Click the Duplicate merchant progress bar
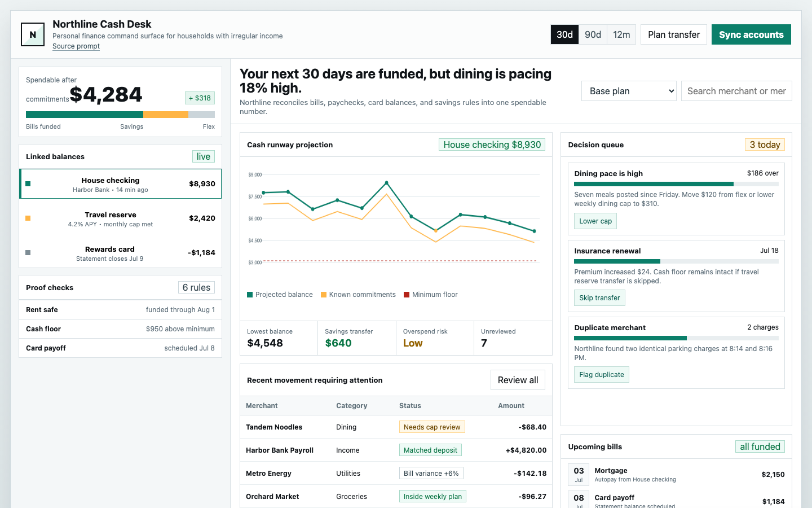 tap(676, 338)
